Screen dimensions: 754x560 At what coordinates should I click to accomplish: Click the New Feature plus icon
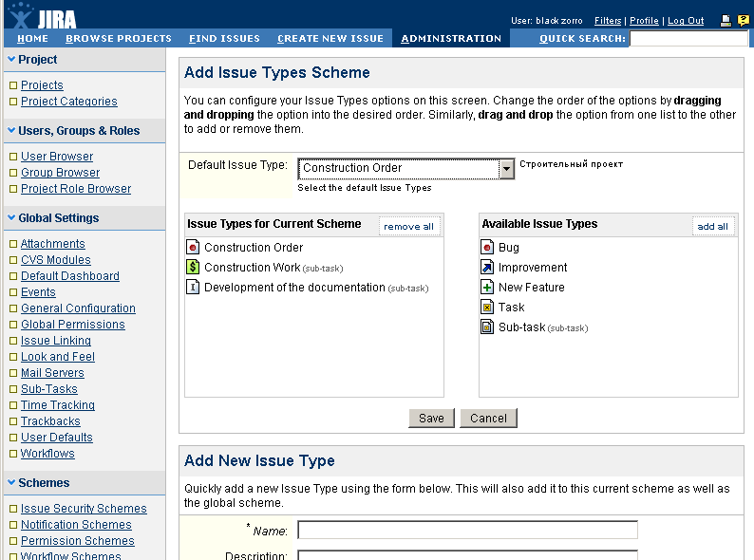click(487, 288)
